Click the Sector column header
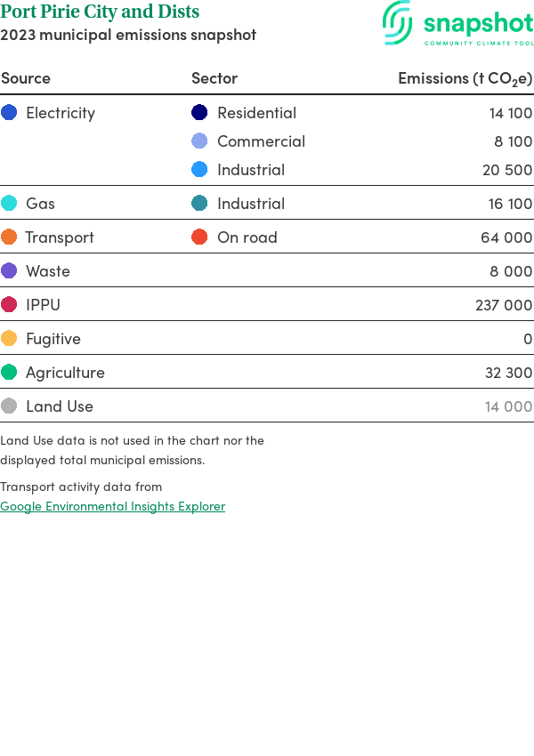 click(x=214, y=78)
